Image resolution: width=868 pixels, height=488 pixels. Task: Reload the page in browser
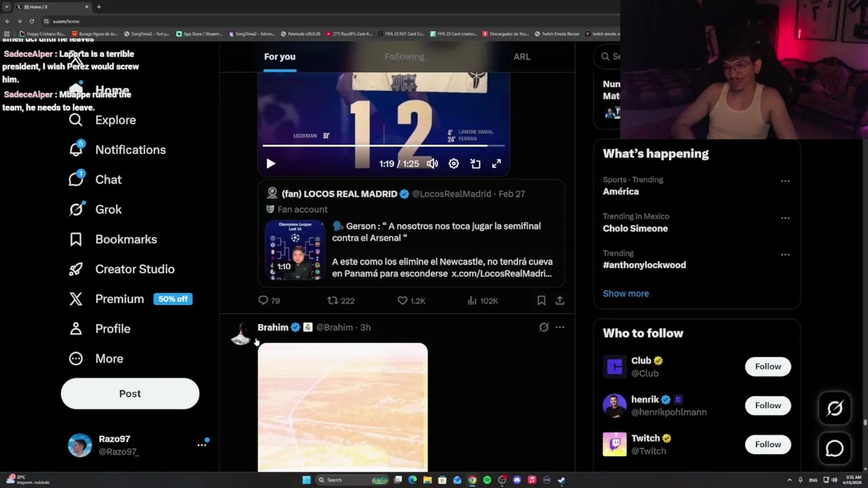click(x=31, y=21)
